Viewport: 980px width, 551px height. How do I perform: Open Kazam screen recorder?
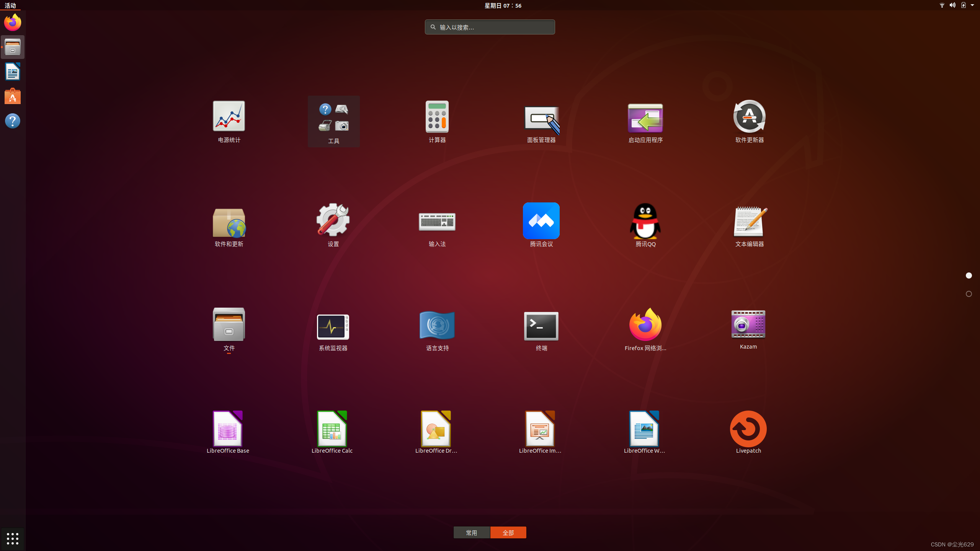[x=748, y=329]
